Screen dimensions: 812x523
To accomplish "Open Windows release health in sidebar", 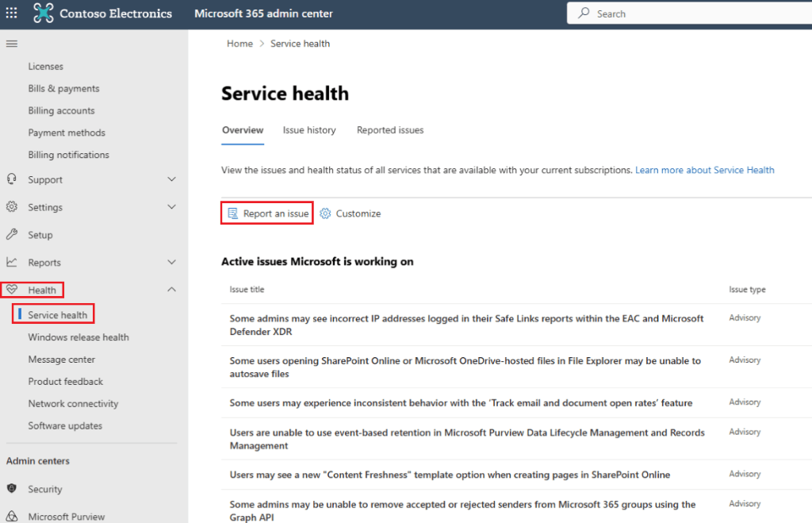I will click(x=79, y=337).
